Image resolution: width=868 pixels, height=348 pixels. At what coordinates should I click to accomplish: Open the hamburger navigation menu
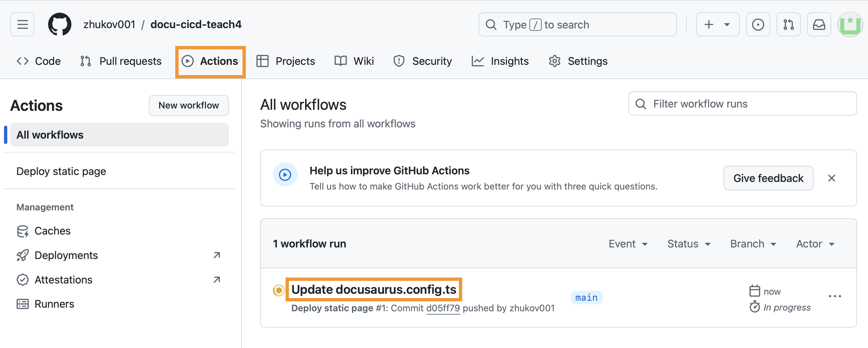click(x=22, y=24)
